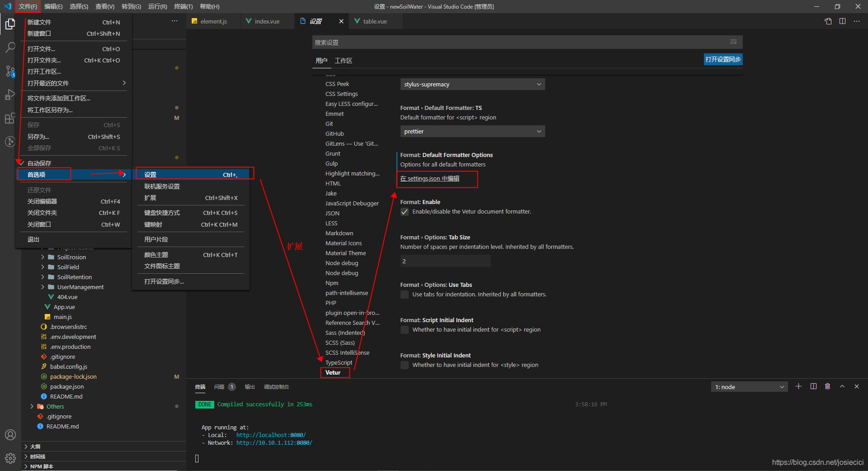The image size is (868, 471).
Task: Maximize the terminal panel size
Action: tap(842, 386)
